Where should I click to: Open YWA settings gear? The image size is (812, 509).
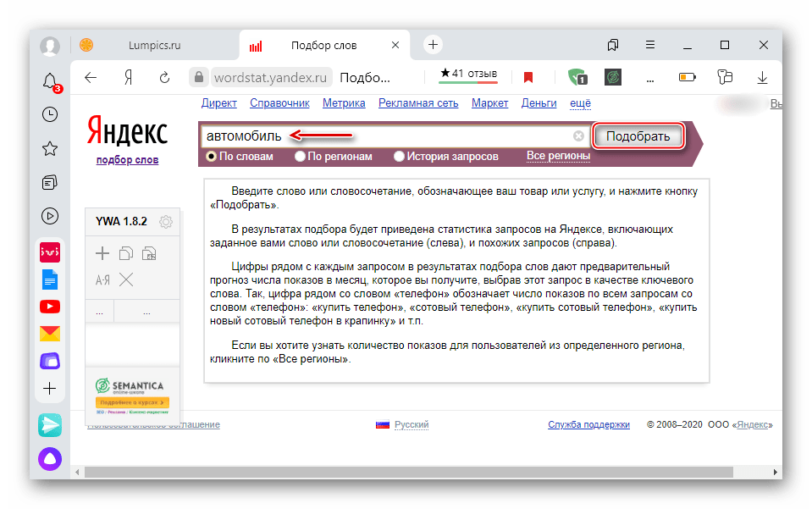166,222
